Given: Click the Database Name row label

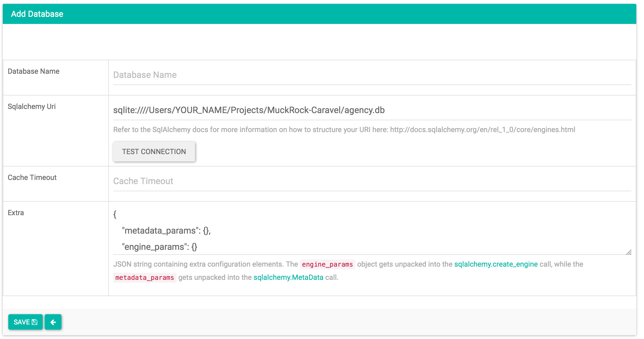Looking at the screenshot, I should (34, 71).
